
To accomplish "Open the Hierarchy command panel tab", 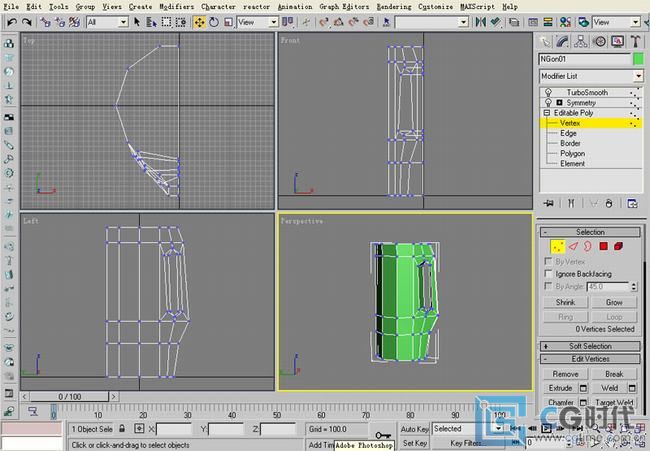I will click(581, 41).
